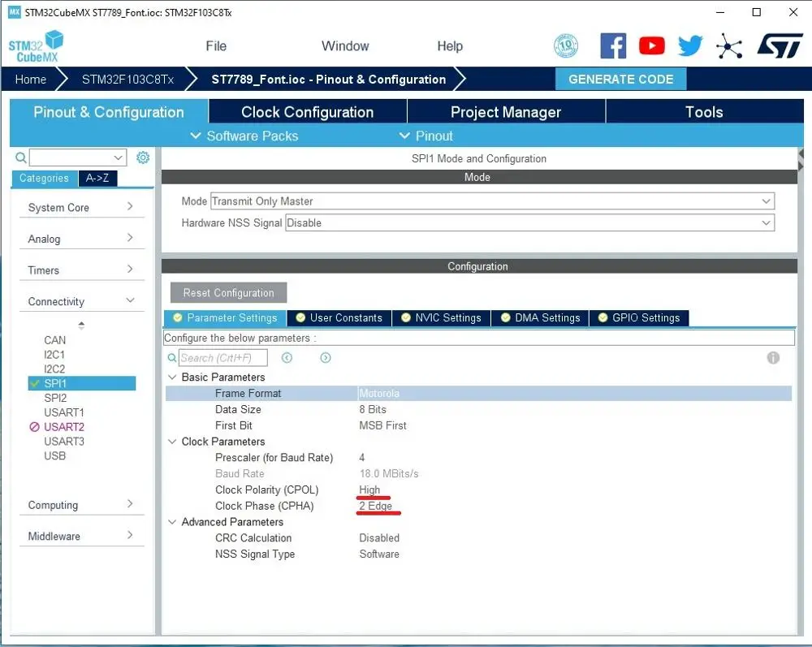Select I2C1 peripheral
The height and width of the screenshot is (647, 812).
click(54, 355)
